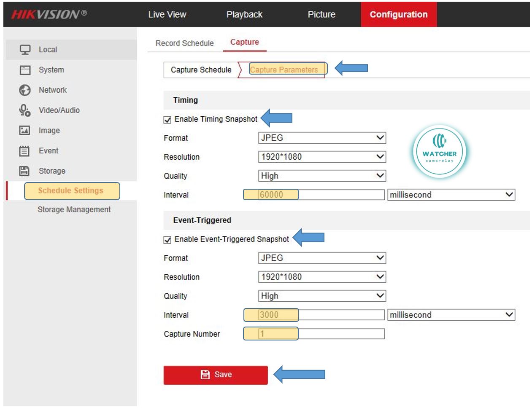Screen dimensions: 532x410
Task: Open Record Schedule tab
Action: [x=184, y=43]
